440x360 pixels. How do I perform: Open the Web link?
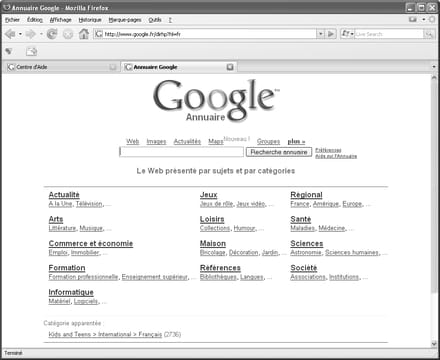coord(132,141)
